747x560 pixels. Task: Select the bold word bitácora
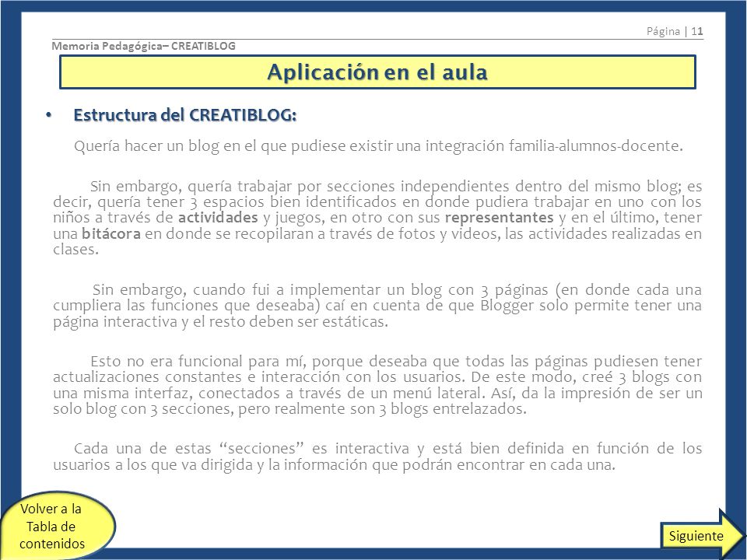coord(111,234)
